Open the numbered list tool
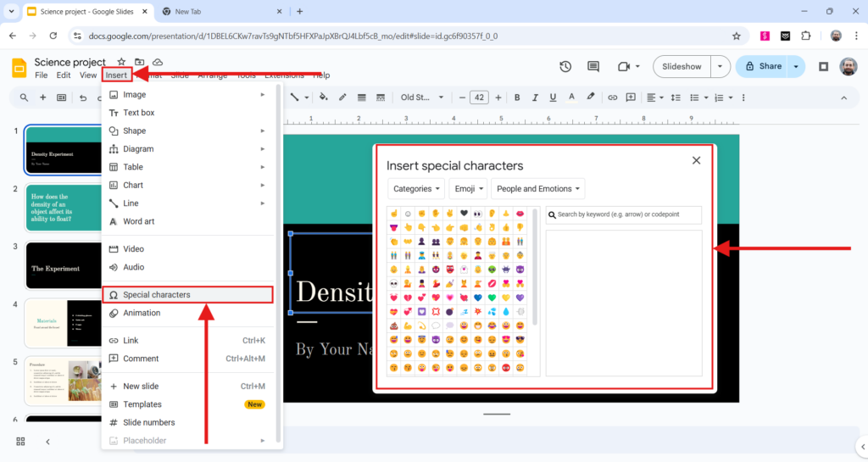Screen dimensions: 868x462 [719, 98]
